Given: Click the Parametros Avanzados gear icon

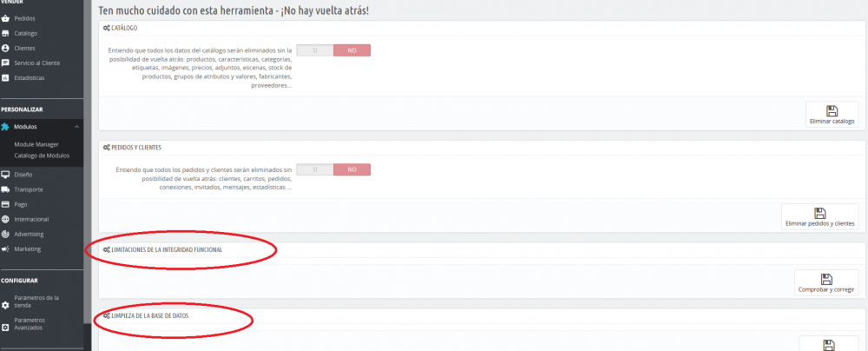Looking at the screenshot, I should [x=5, y=328].
